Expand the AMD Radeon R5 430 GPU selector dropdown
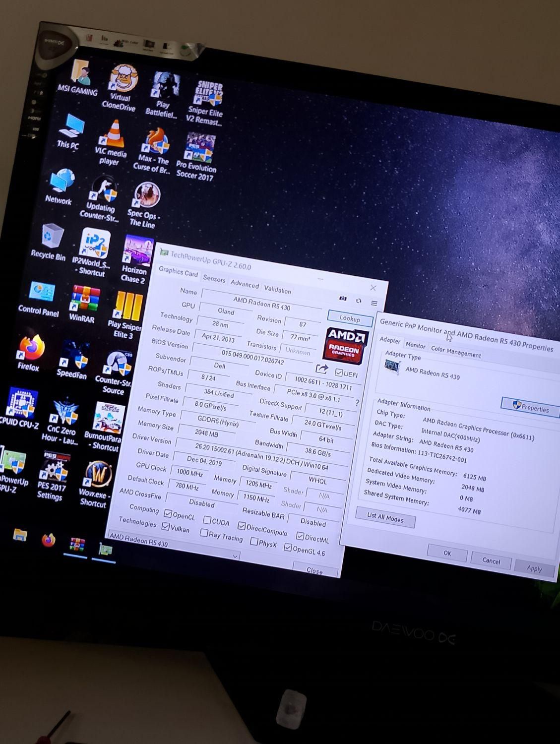The image size is (560, 744). tap(235, 556)
